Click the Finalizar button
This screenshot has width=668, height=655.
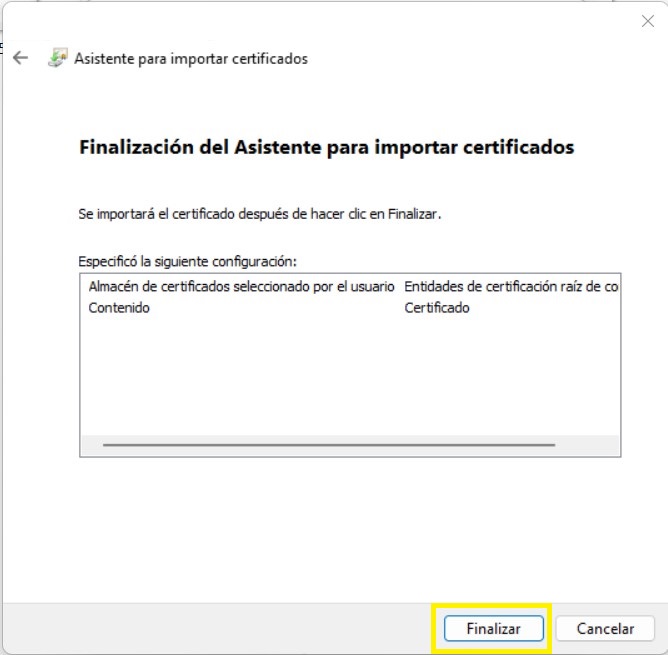pyautogui.click(x=493, y=629)
